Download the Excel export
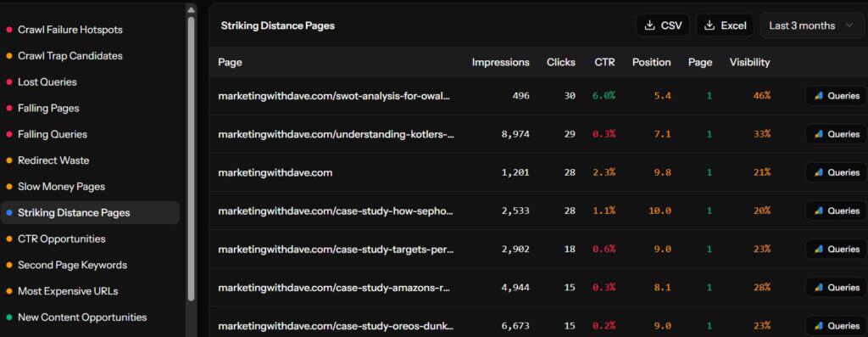Image resolution: width=868 pixels, height=337 pixels. point(726,25)
